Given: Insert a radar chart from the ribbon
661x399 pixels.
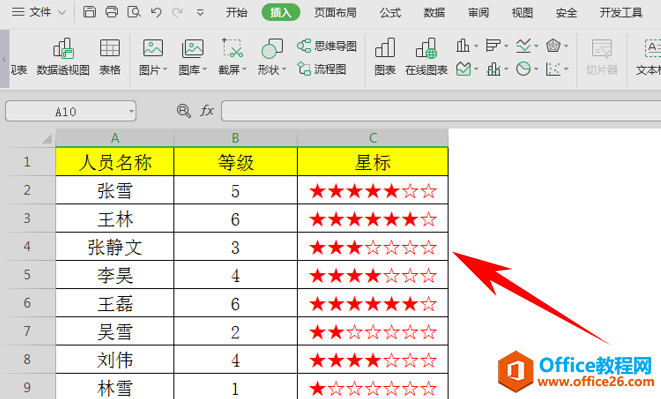Looking at the screenshot, I should pyautogui.click(x=553, y=45).
